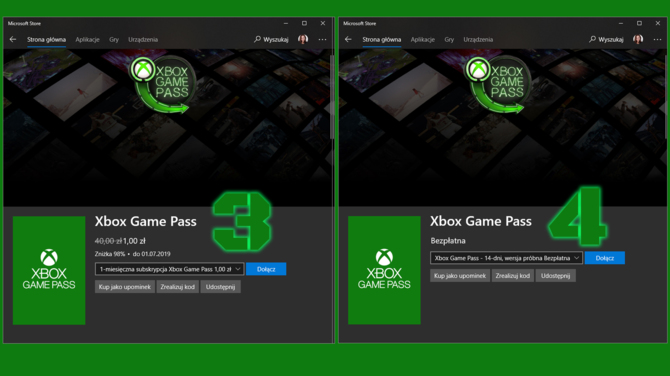Click the left window's vertical scrollbar
670x376 pixels.
coord(332,96)
